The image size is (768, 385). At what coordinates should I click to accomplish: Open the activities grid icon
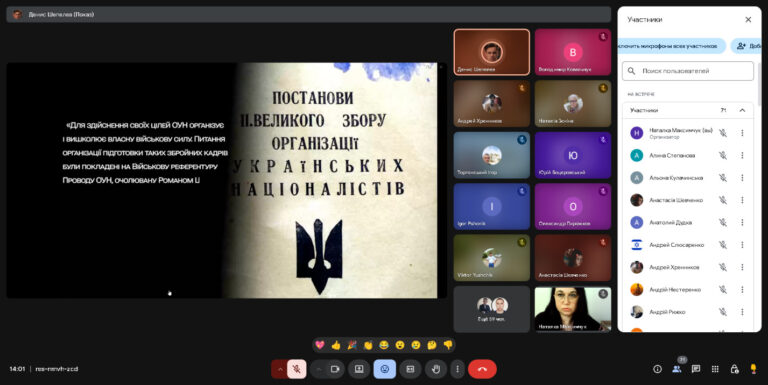[x=715, y=369]
